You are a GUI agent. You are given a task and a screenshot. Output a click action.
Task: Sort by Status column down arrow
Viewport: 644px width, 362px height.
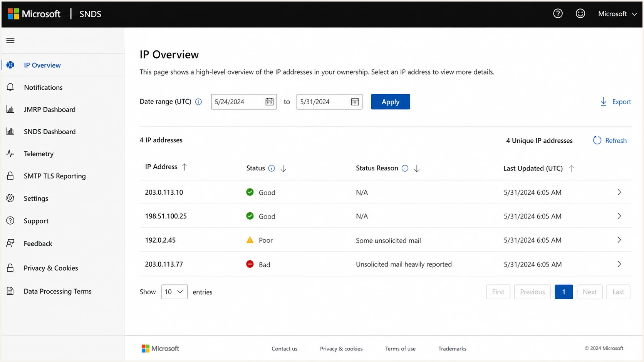(x=283, y=168)
